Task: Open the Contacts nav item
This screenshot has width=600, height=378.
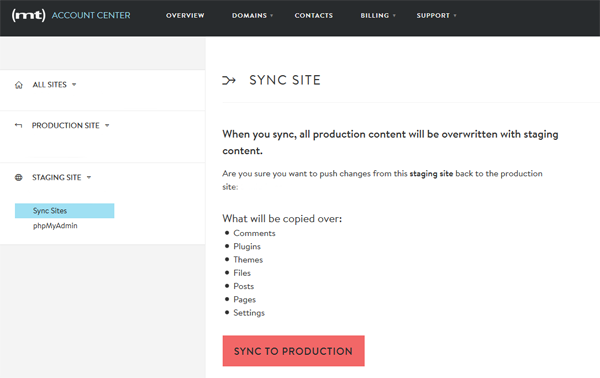Action: point(314,16)
